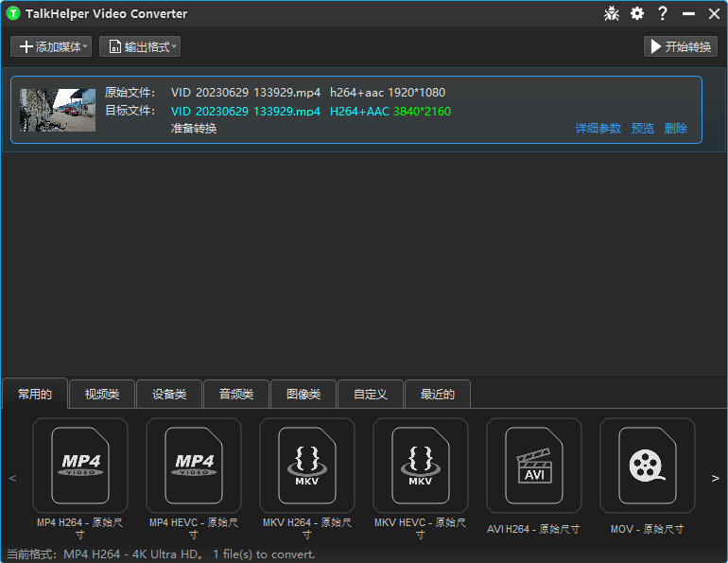Click the 删除 link for the video
Viewport: 728px width, 563px height.
coord(675,129)
